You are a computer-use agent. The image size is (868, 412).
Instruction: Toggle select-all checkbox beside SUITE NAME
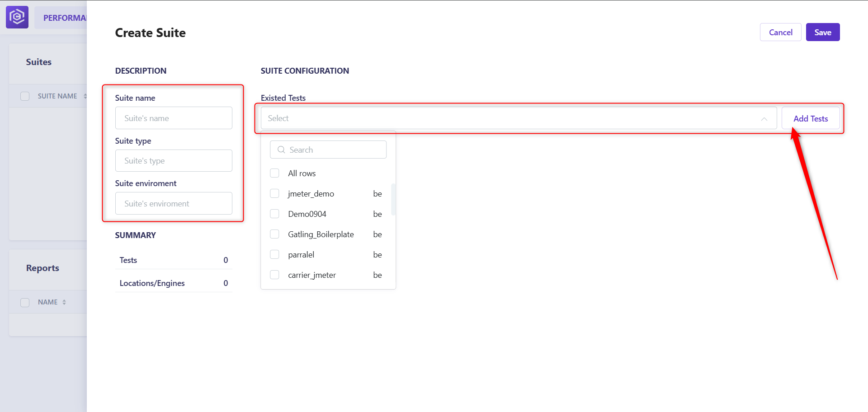tap(25, 96)
